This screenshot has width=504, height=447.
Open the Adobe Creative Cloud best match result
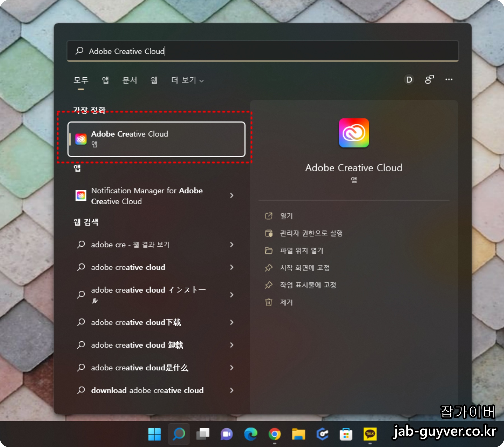click(x=156, y=139)
